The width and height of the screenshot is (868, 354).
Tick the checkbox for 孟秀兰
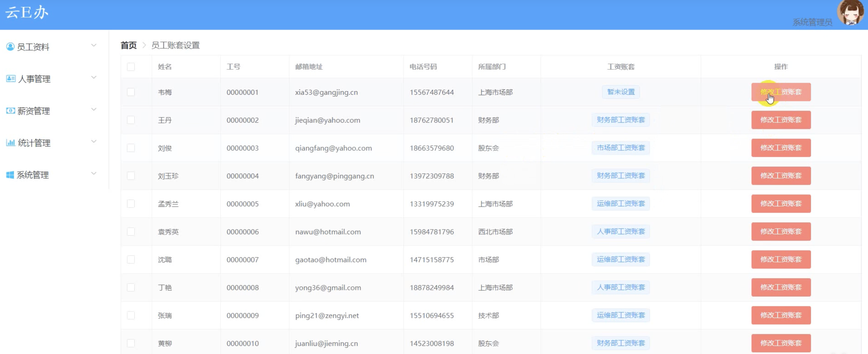click(131, 204)
